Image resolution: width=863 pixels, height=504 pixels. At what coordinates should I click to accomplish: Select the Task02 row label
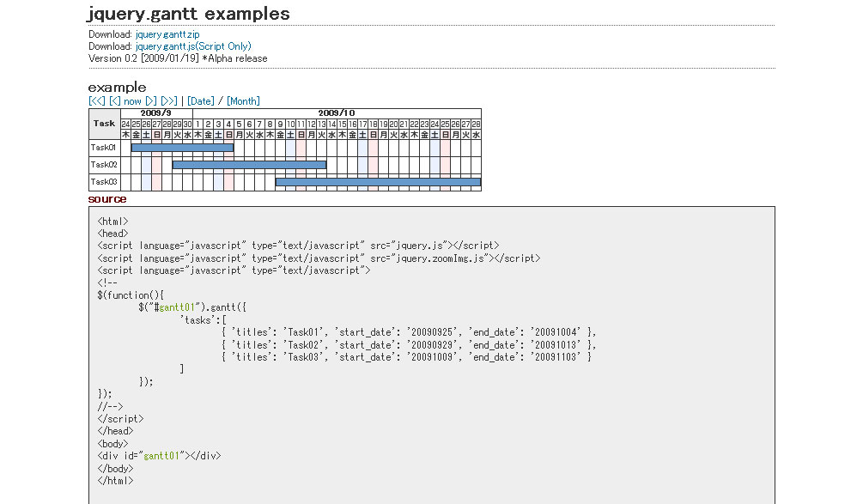pos(104,165)
